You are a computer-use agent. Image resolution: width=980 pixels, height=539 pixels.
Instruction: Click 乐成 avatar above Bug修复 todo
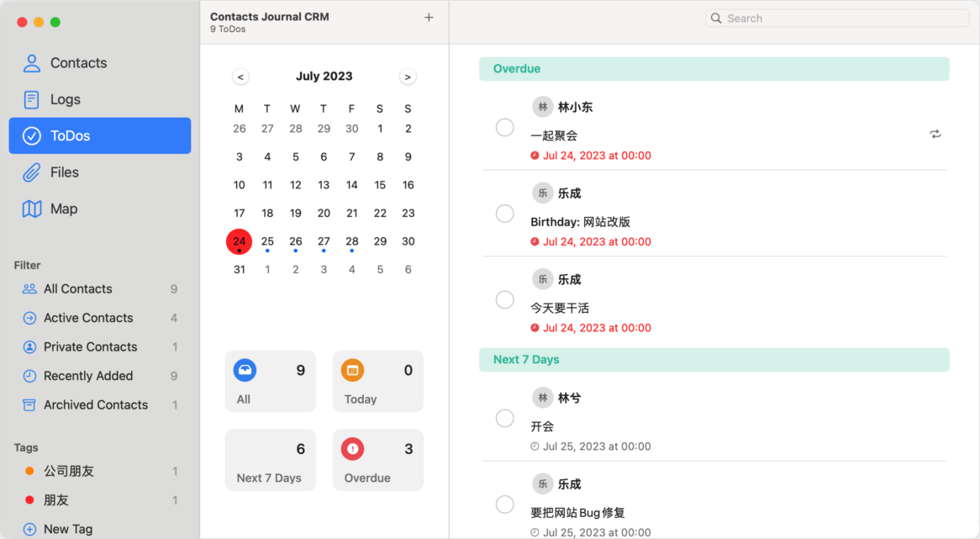(542, 484)
